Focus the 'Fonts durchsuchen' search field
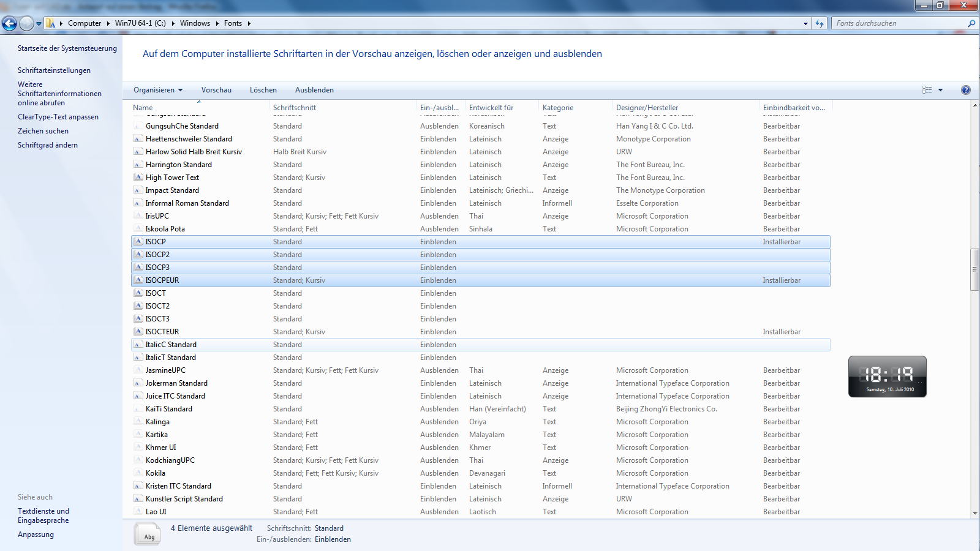 tap(899, 23)
